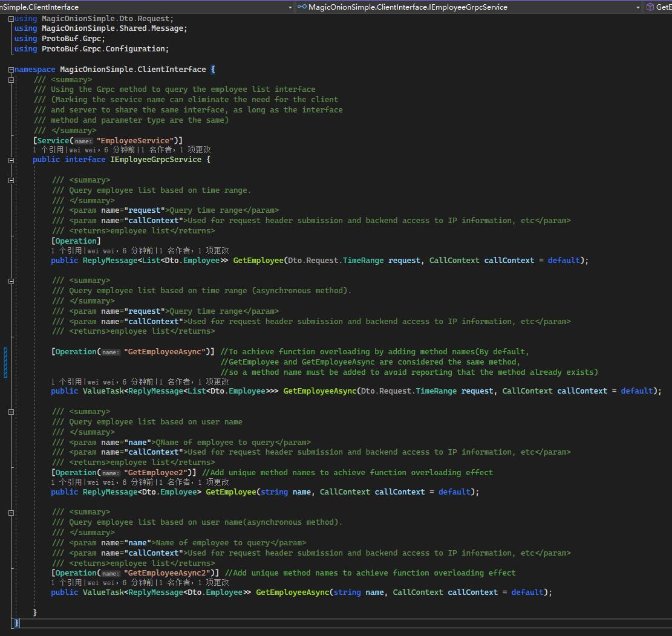Click the interface icon beside IEmployeeGrpcService in navigation bar
The width and height of the screenshot is (672, 636).
click(x=302, y=7)
